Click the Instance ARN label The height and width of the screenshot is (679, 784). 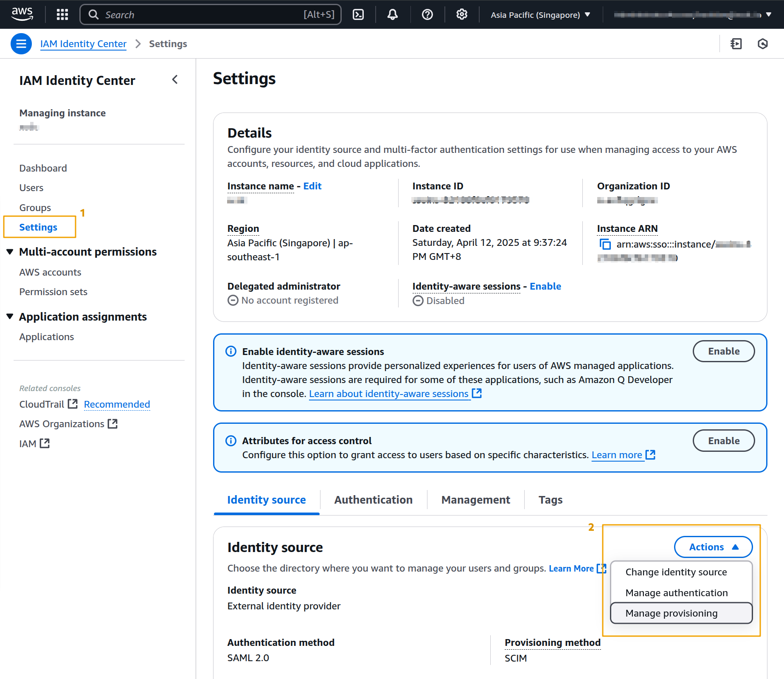627,228
